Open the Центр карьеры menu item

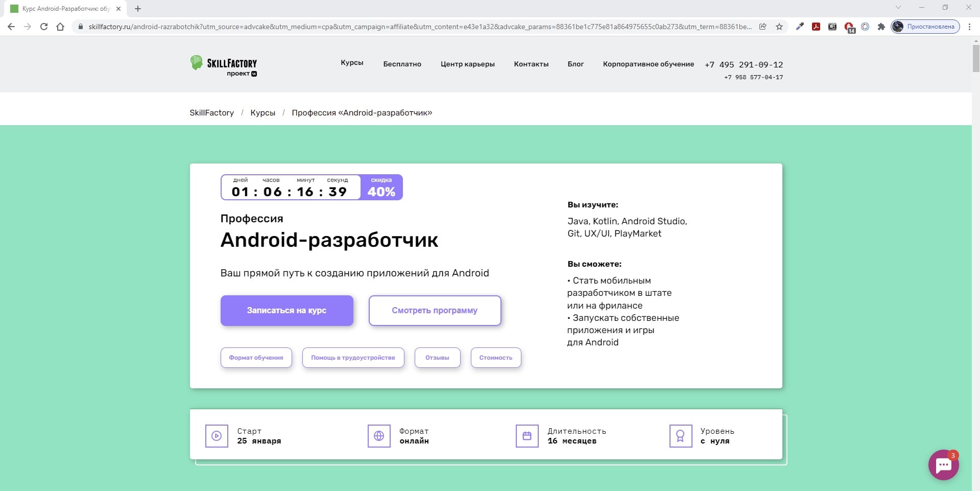(468, 64)
